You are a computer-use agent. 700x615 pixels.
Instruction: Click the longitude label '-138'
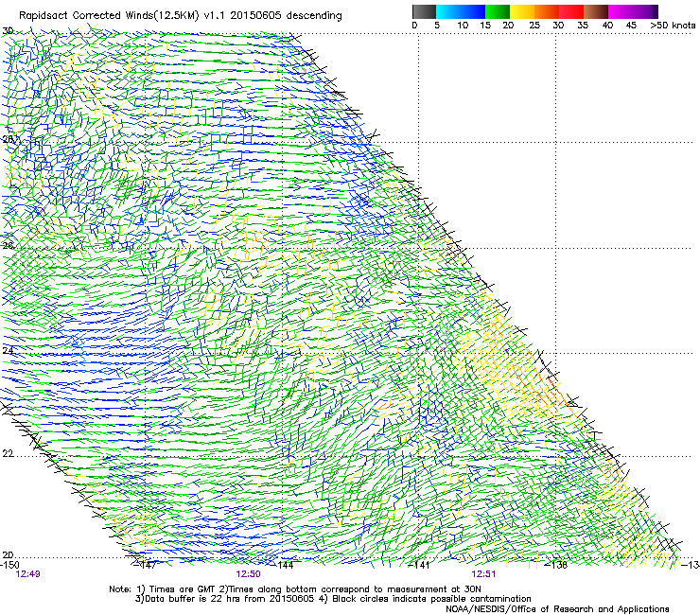(x=556, y=565)
